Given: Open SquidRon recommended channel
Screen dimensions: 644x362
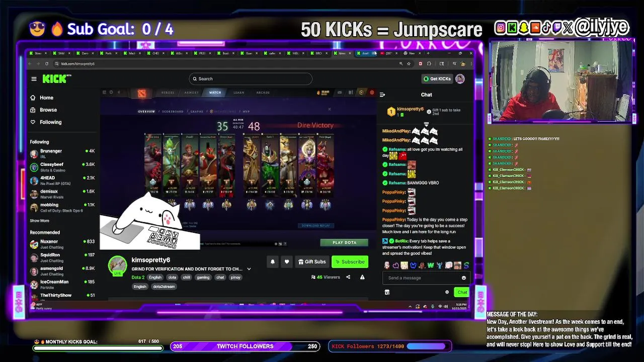Looking at the screenshot, I should click(x=62, y=257).
